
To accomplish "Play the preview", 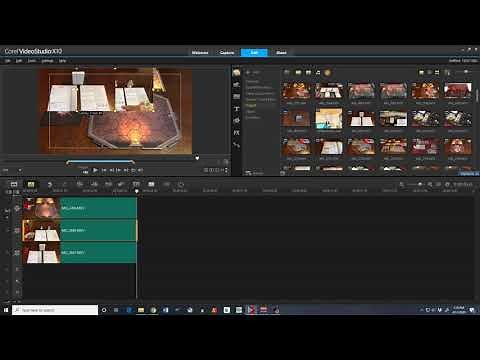I will pyautogui.click(x=95, y=170).
